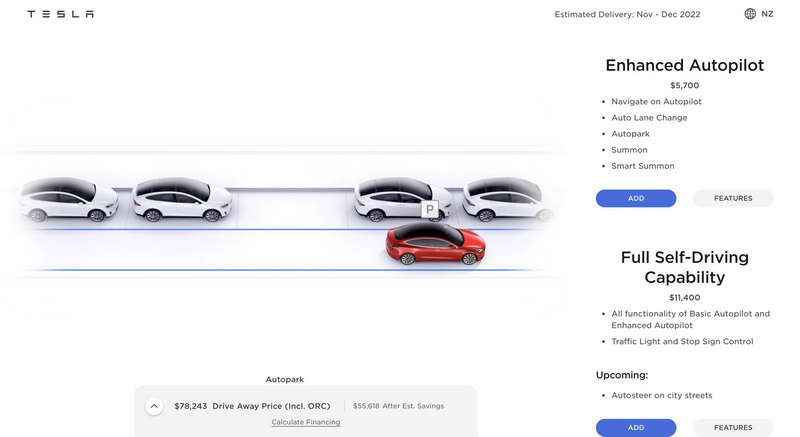The image size is (800, 437).
Task: Click the Smart Summon bullet
Action: tap(642, 166)
